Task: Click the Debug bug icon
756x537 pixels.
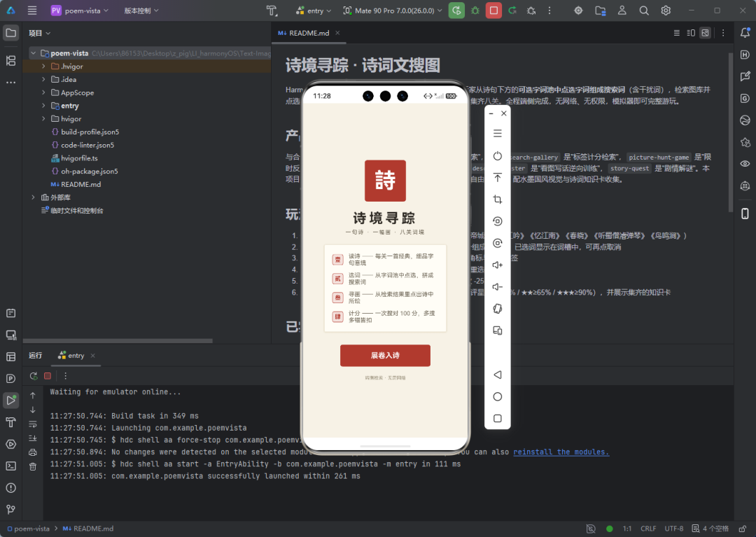Action: coord(475,10)
